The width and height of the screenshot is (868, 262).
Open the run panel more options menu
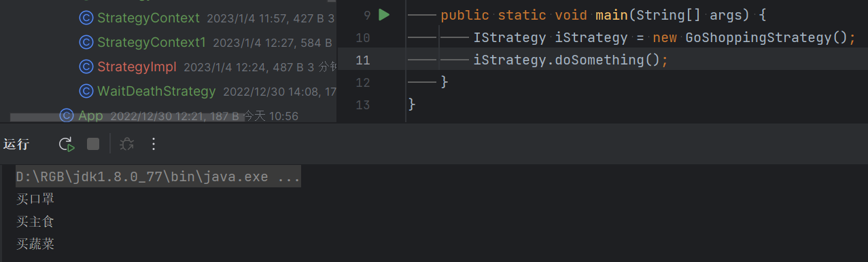pos(154,144)
